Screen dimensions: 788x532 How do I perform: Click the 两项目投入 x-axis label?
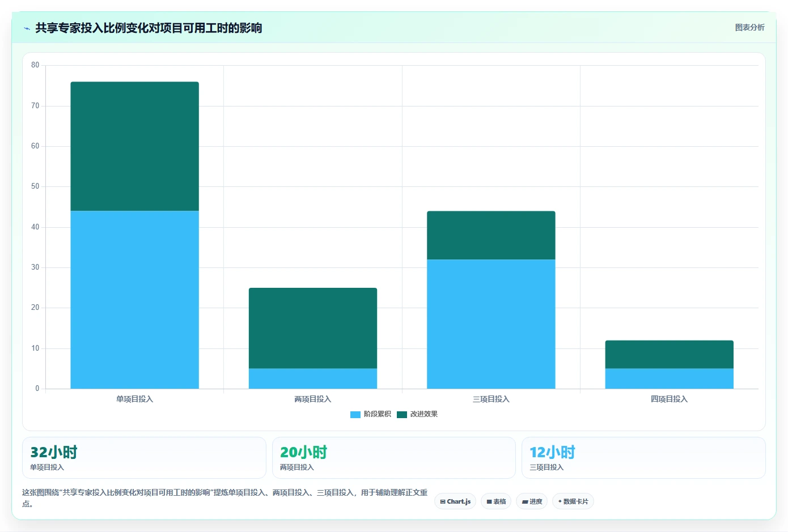313,399
